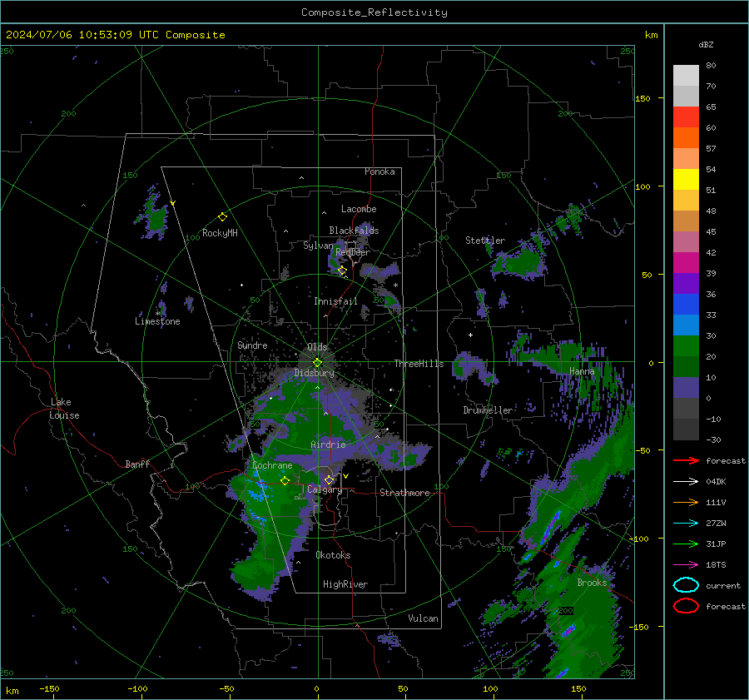This screenshot has width=749, height=700.
Task: Click the 33 dBZ blue color swatch
Action: (x=686, y=325)
